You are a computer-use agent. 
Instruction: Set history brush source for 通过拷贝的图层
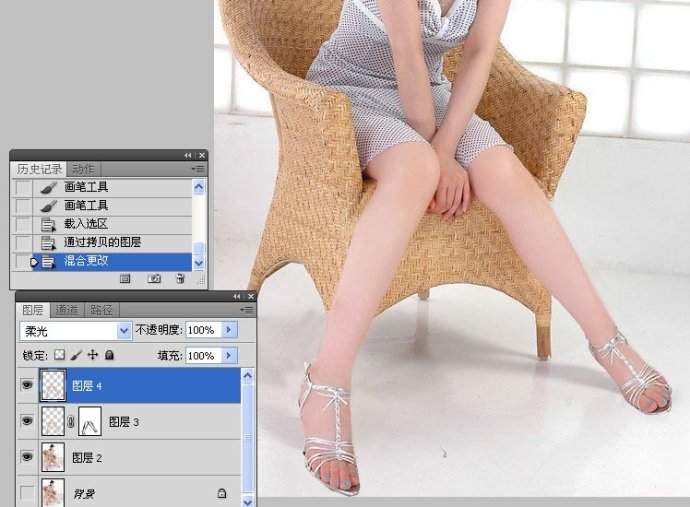click(22, 243)
